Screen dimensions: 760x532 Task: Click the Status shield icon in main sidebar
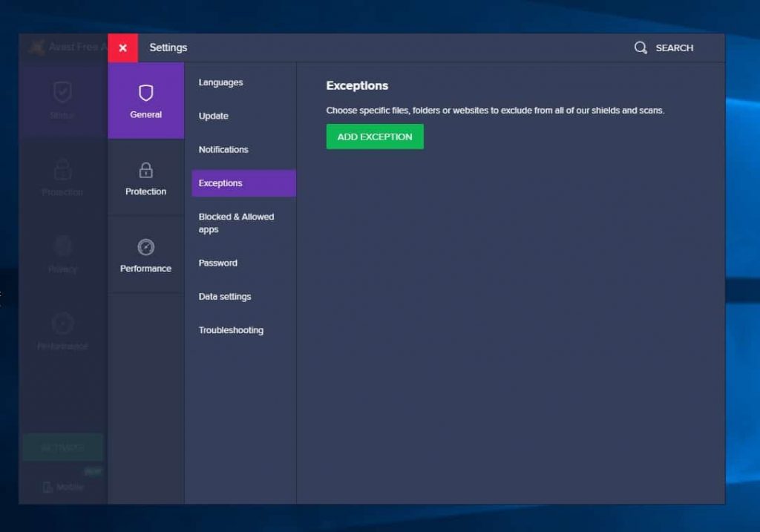[x=62, y=93]
